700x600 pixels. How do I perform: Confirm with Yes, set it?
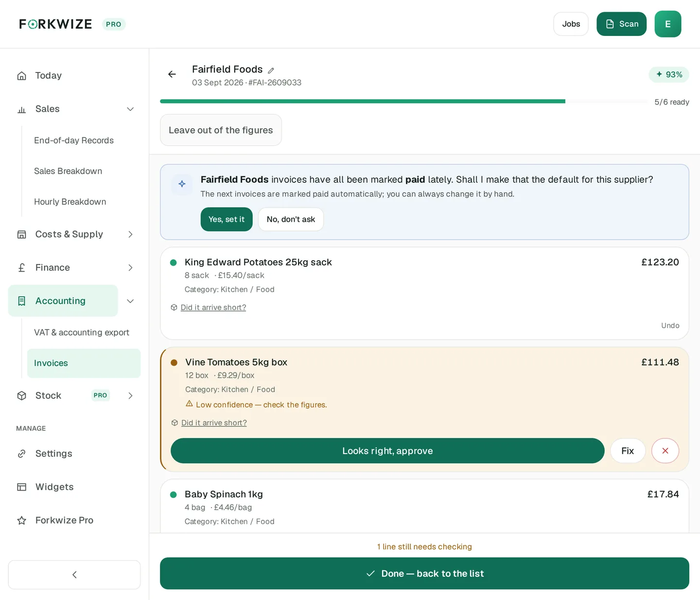pyautogui.click(x=227, y=219)
